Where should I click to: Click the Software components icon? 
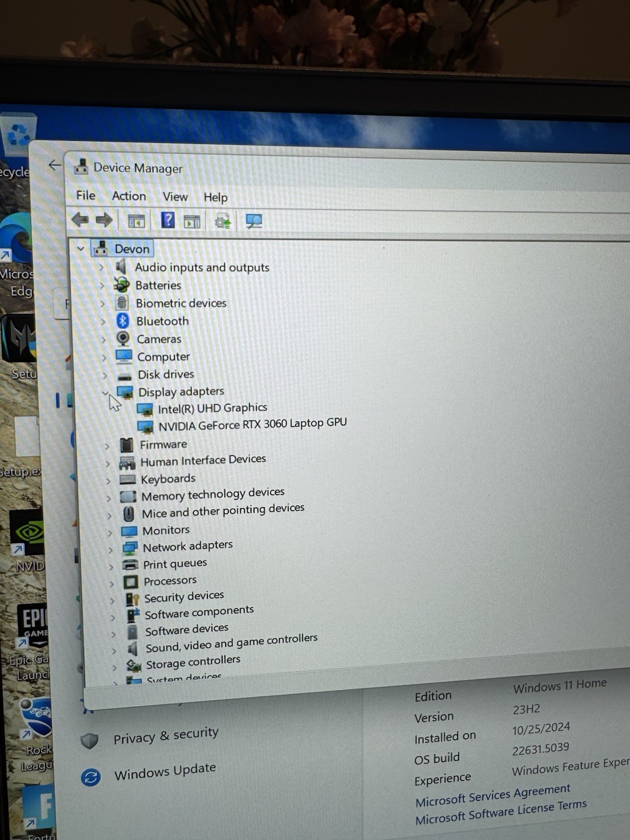click(x=133, y=615)
